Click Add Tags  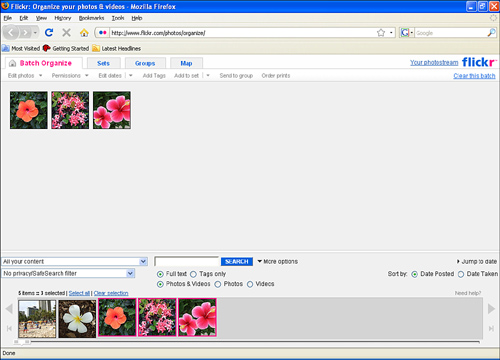tap(154, 76)
